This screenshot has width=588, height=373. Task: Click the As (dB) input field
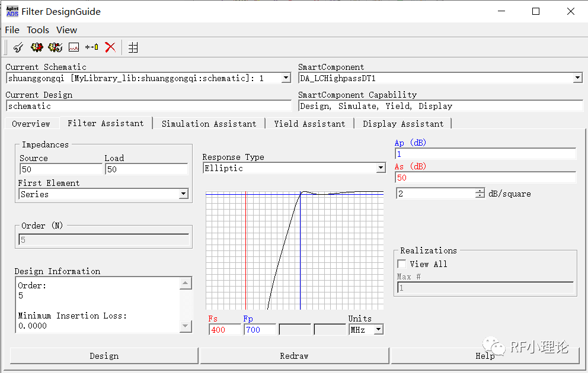485,178
